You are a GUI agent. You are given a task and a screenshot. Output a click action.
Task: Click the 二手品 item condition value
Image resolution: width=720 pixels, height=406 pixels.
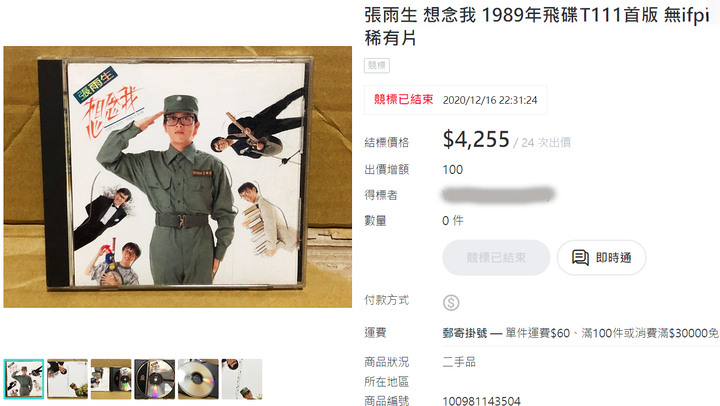point(459,362)
